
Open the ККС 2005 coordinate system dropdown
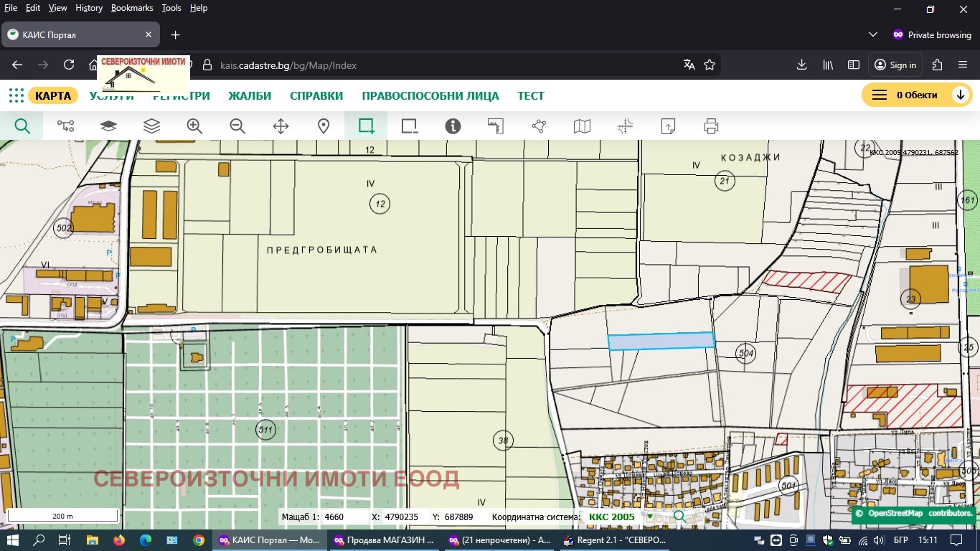tap(650, 517)
